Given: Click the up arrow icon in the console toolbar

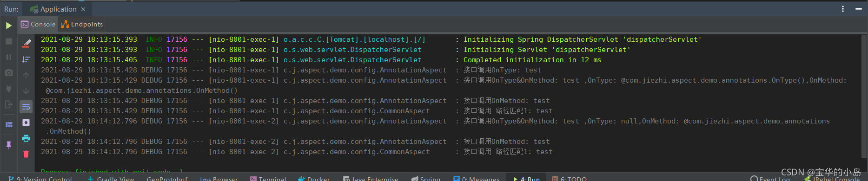Looking at the screenshot, I should click(26, 75).
